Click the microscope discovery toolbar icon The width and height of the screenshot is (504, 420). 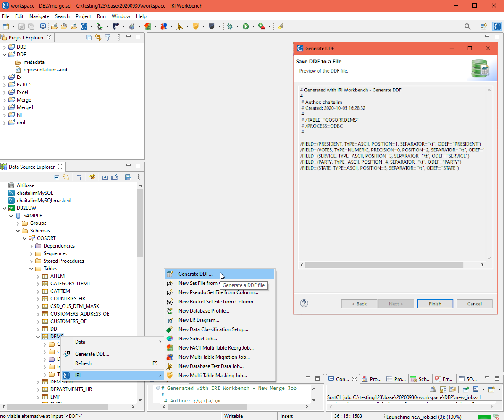tap(100, 26)
